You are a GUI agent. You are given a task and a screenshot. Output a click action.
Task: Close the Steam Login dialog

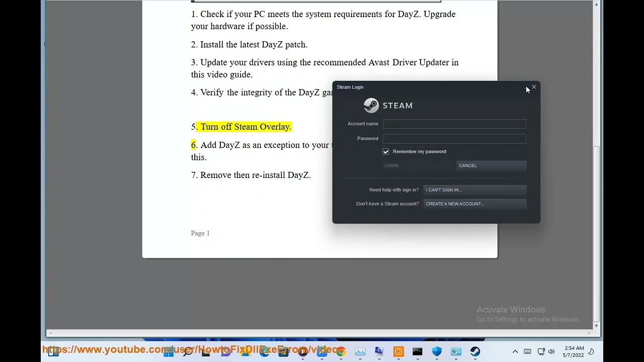(534, 87)
